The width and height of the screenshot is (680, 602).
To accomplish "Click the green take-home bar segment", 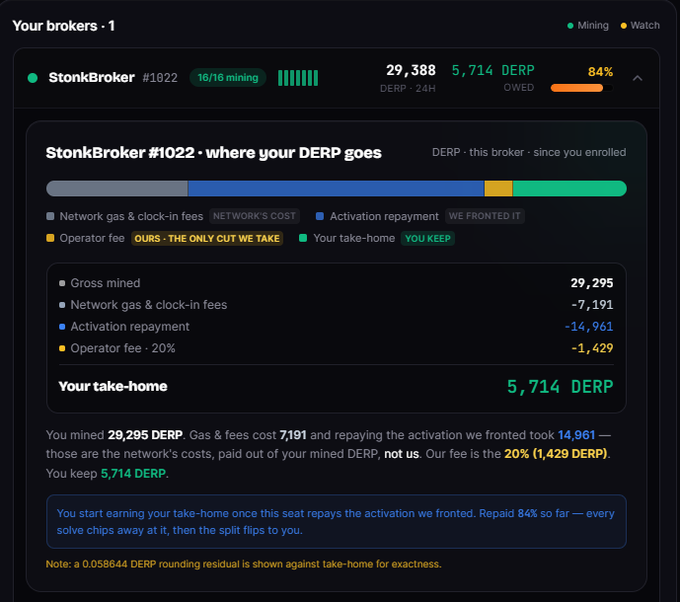I will pos(569,189).
